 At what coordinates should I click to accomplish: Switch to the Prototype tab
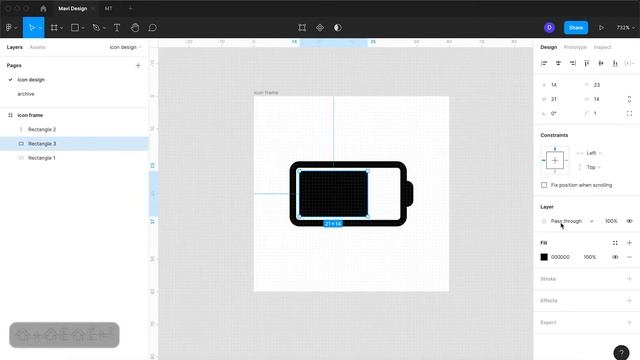point(575,47)
